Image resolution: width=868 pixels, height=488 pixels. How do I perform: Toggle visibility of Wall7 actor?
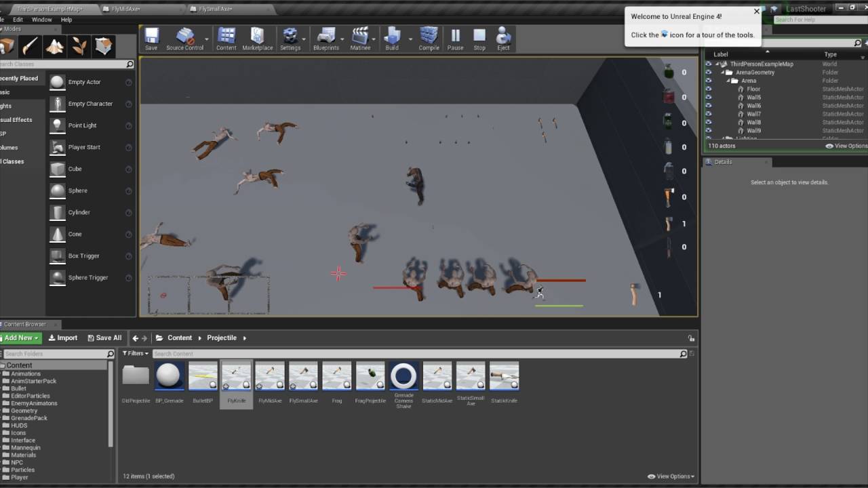pyautogui.click(x=709, y=114)
